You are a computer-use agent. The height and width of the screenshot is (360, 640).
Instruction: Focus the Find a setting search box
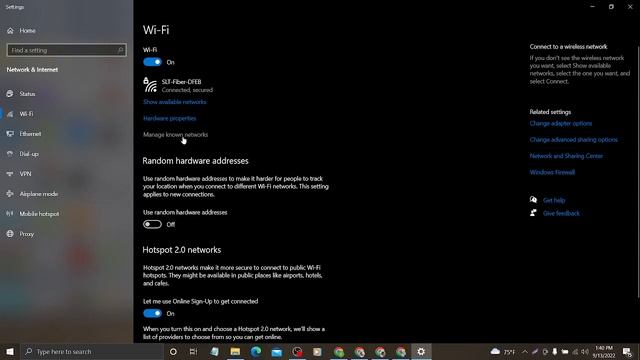tap(67, 50)
